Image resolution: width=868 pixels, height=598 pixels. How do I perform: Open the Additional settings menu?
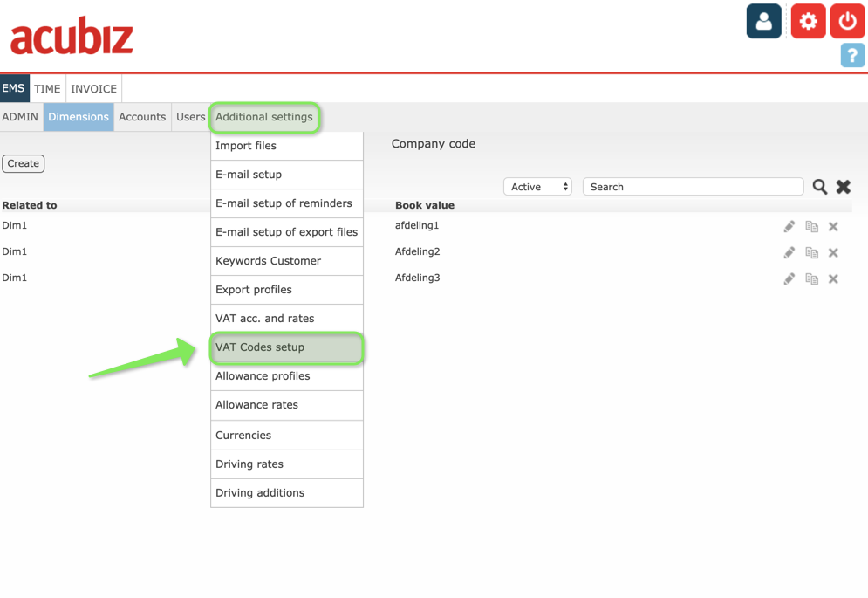coord(264,117)
